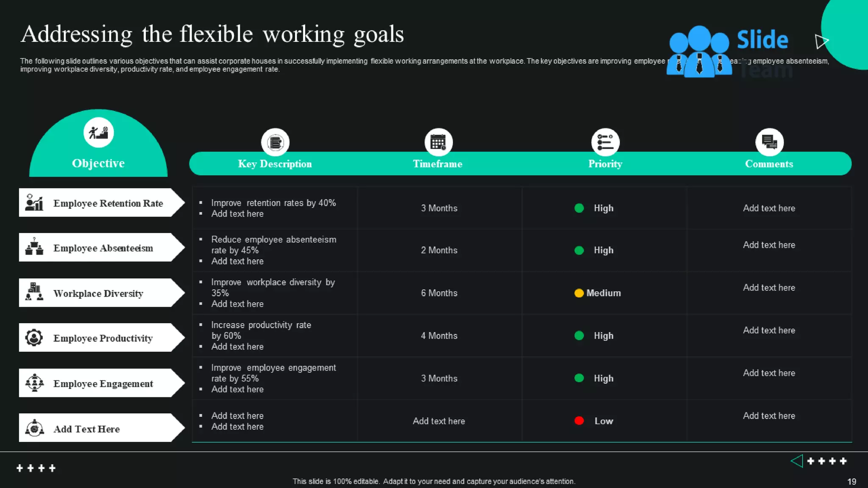
Task: Click the green dot in Employee Retention row
Action: [x=579, y=208]
